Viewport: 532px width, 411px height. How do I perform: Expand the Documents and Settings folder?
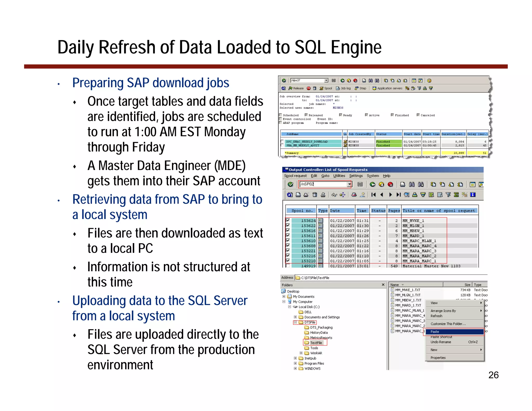(295, 317)
